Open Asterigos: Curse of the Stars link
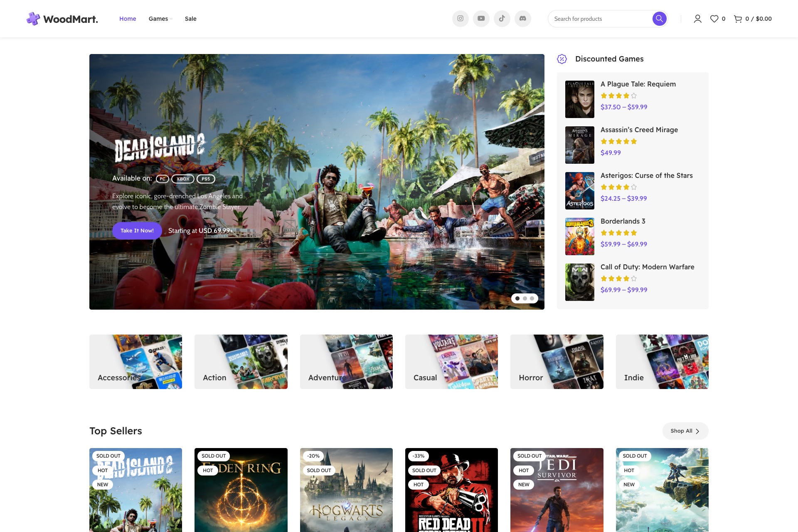798x532 pixels. 647,175
